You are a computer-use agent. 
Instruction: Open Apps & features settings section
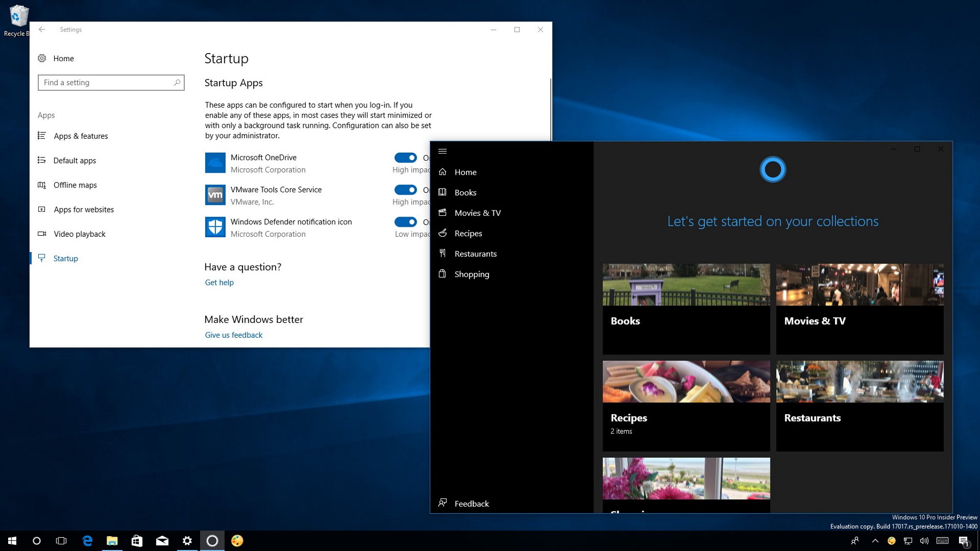pos(80,135)
